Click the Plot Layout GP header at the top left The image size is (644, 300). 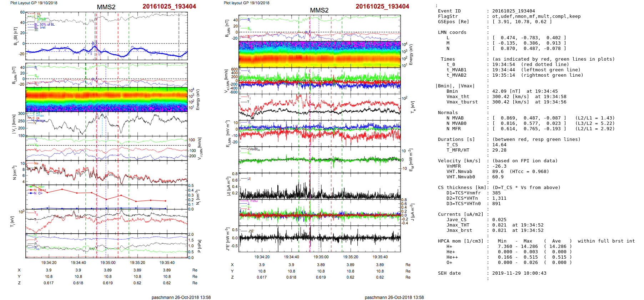[34, 3]
